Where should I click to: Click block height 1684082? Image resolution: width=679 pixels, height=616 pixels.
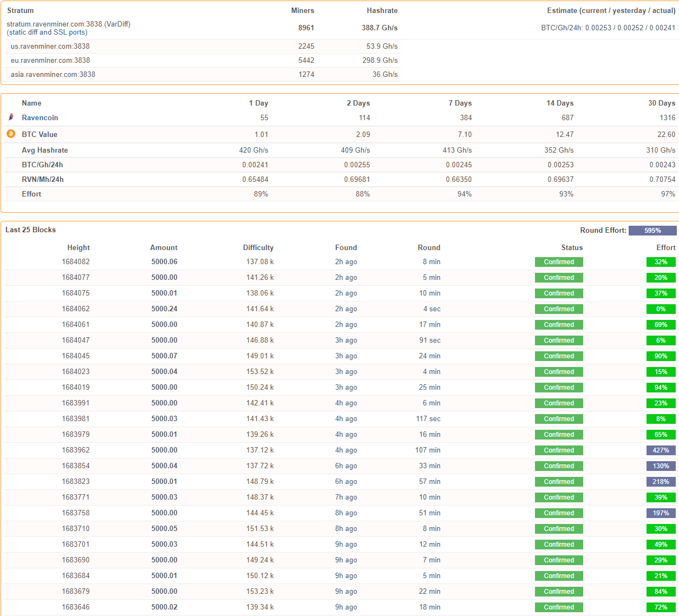click(x=76, y=261)
